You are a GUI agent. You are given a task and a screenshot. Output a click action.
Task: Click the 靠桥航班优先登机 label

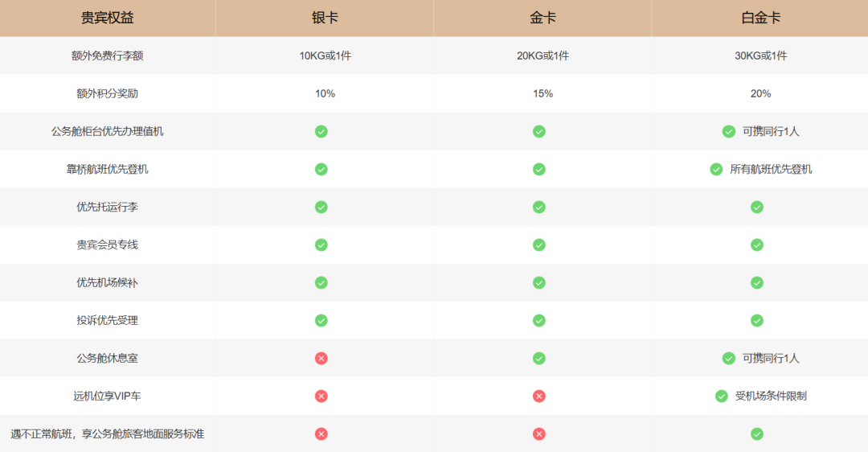coord(108,169)
